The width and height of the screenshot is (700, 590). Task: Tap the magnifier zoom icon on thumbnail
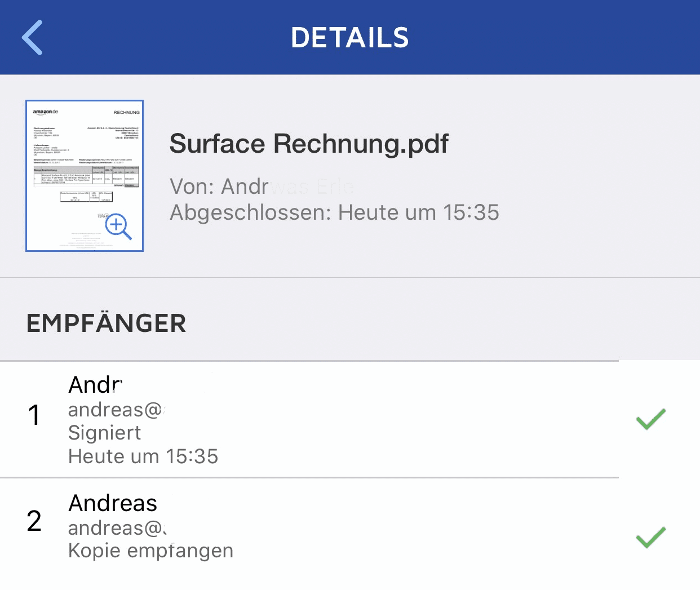point(118,227)
